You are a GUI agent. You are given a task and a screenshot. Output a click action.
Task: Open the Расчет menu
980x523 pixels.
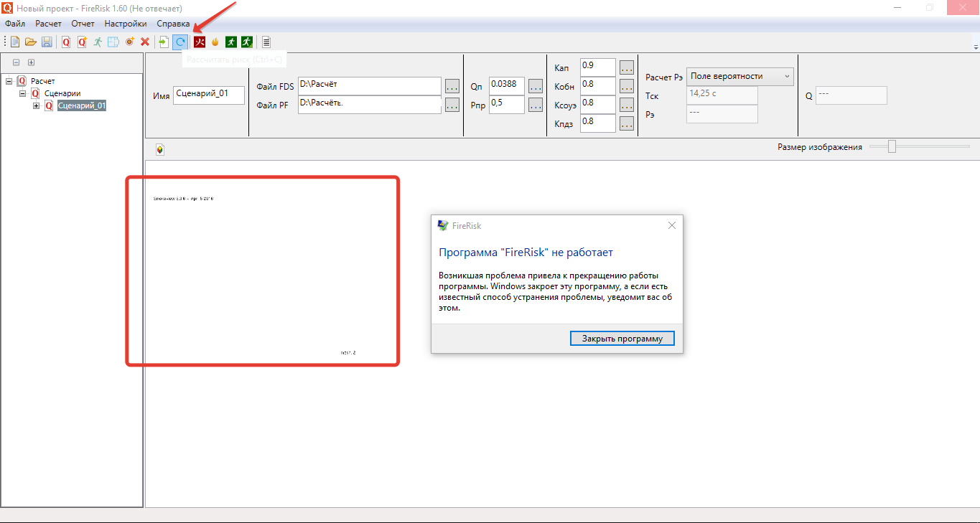coord(48,24)
